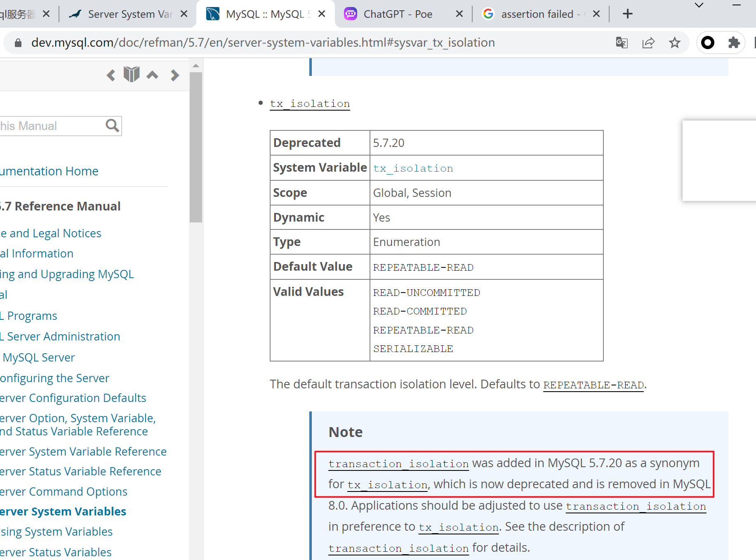Viewport: 756px width, 560px height.
Task: Open the manual table of contents book icon
Action: coord(132,75)
